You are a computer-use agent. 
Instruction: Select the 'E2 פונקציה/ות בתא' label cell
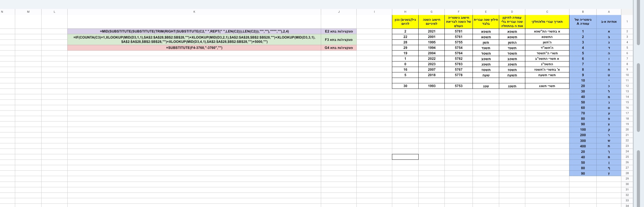[x=339, y=31]
